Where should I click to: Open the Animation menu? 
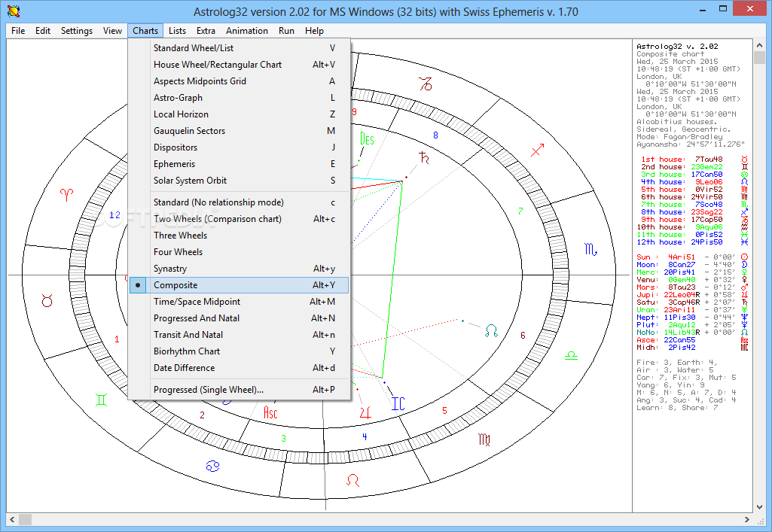247,31
